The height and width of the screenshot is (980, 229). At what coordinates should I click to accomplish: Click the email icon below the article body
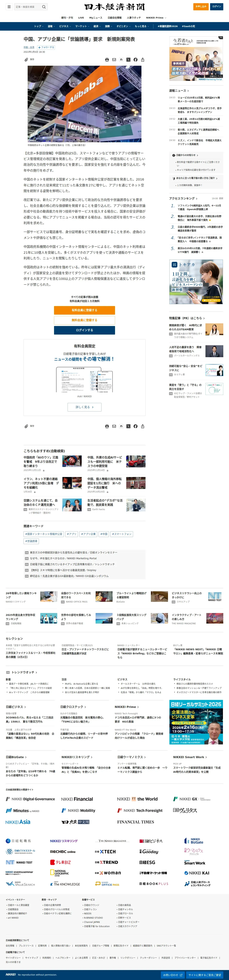click(x=114, y=426)
